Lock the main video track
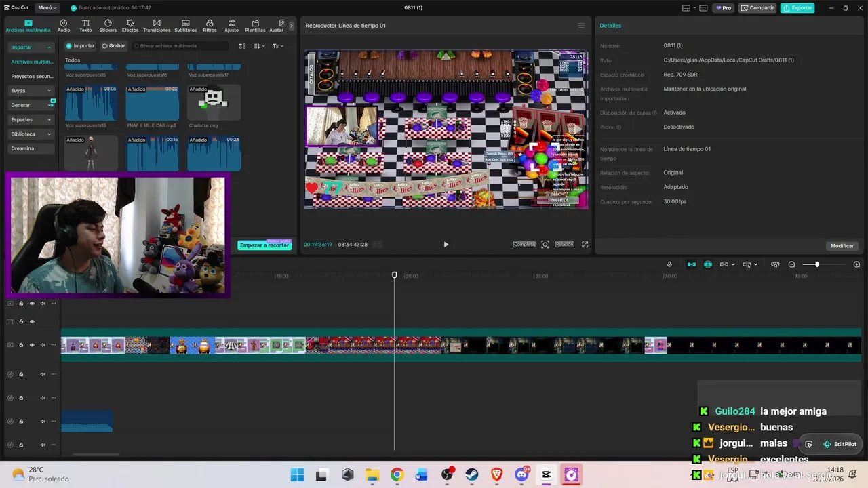The image size is (868, 488). tap(21, 345)
